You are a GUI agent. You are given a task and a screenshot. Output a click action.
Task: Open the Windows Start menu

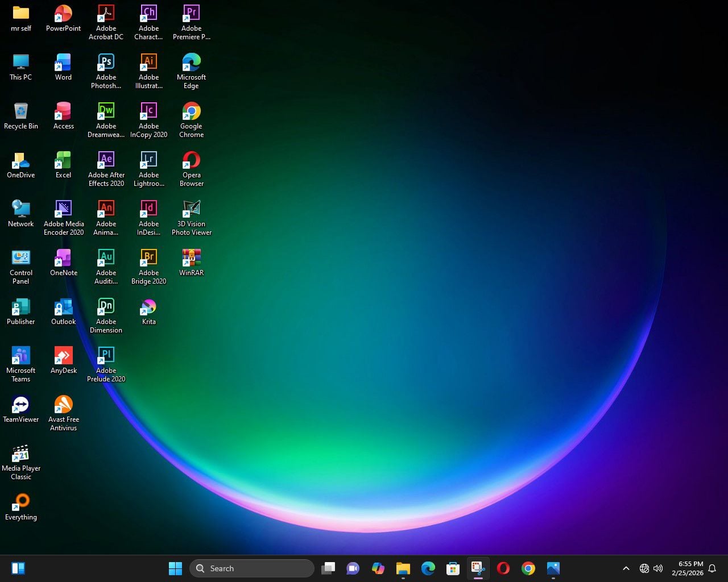pyautogui.click(x=175, y=568)
